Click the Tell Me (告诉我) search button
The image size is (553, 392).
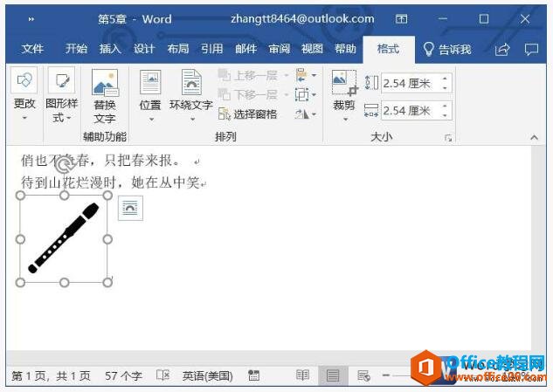446,49
